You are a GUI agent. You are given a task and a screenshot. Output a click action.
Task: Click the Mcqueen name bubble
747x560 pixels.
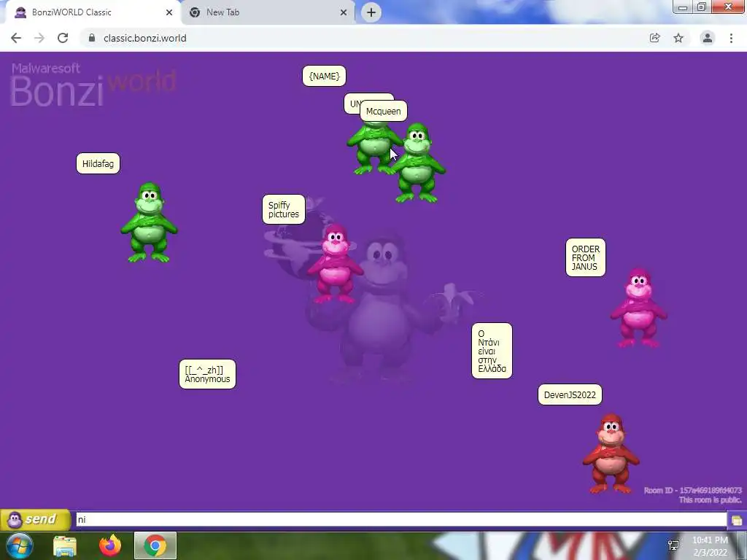(x=384, y=111)
